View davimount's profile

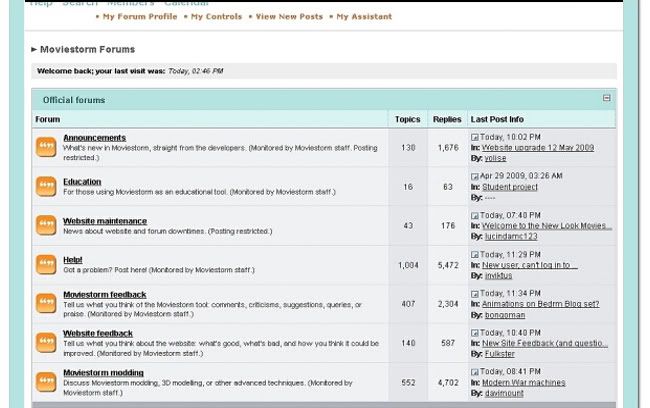pos(504,393)
